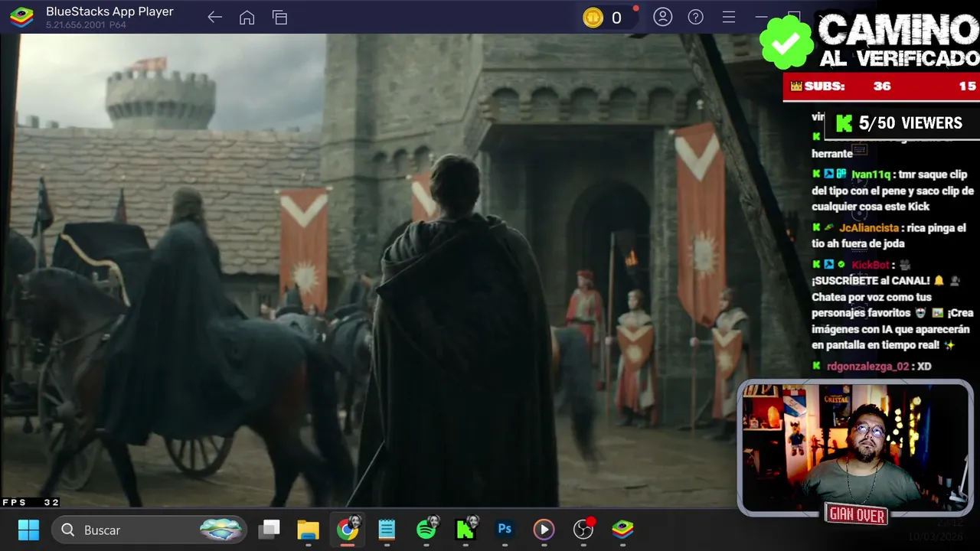Switch to Google Chrome in the taskbar
The height and width of the screenshot is (551, 980).
click(x=348, y=530)
